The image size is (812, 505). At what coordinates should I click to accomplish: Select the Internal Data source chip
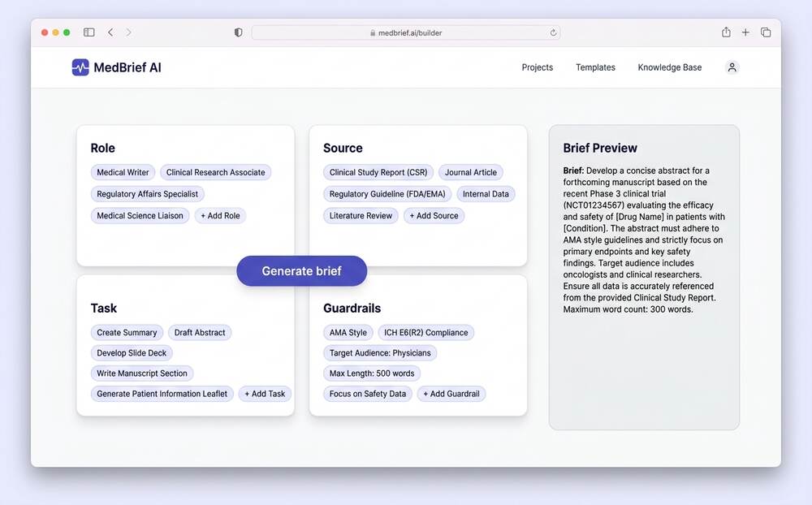486,194
